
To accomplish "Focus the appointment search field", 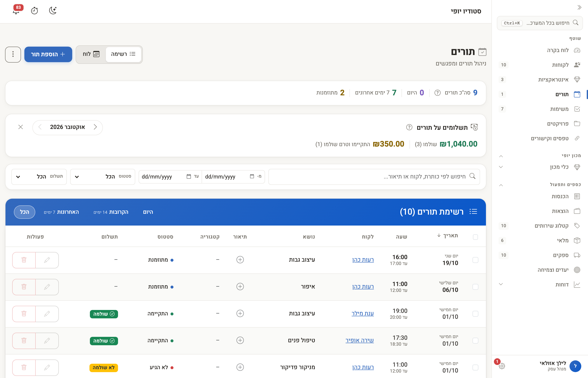I will [374, 177].
